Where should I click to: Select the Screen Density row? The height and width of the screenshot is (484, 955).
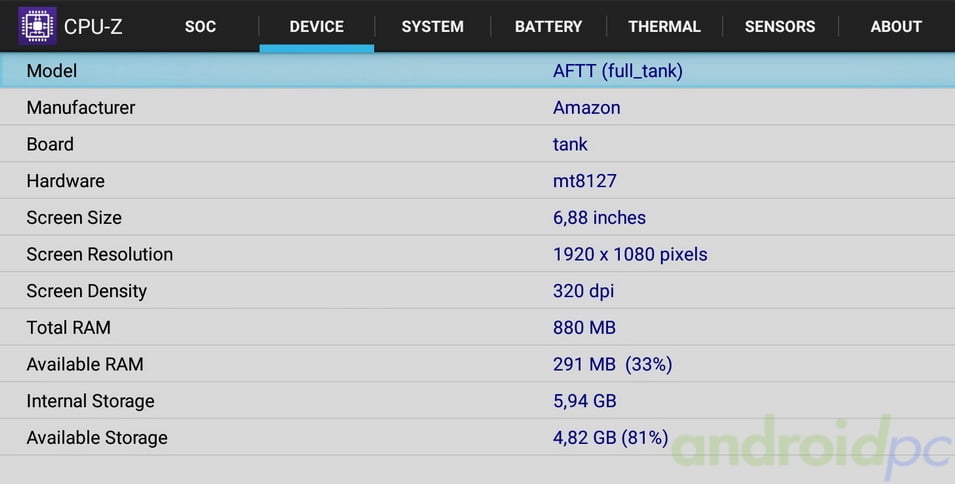[477, 291]
